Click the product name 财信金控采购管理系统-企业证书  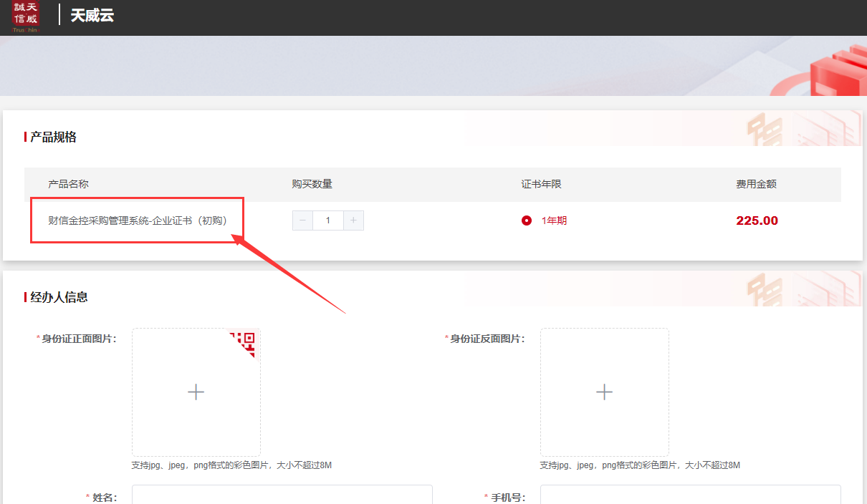137,220
